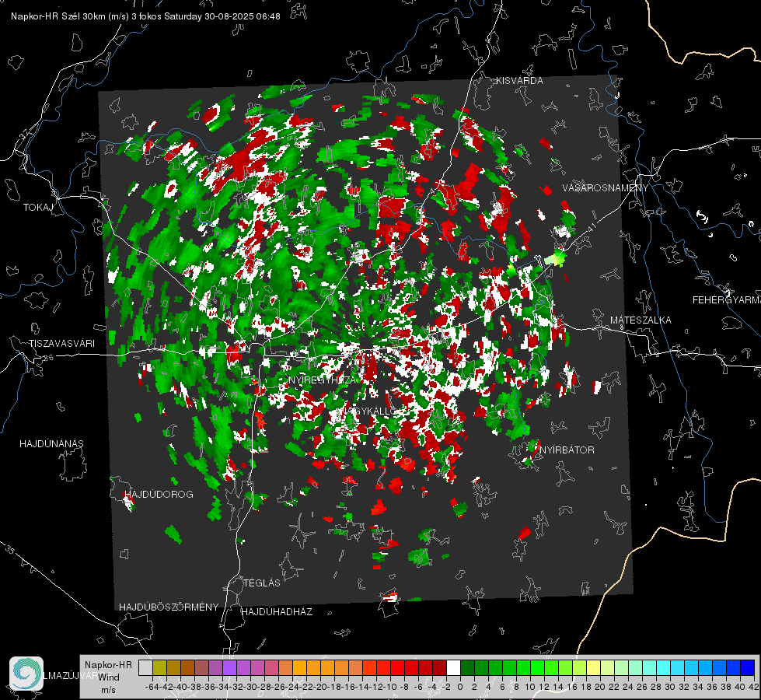
Task: Click the swirl logo beside the legend
Action: coord(26,674)
